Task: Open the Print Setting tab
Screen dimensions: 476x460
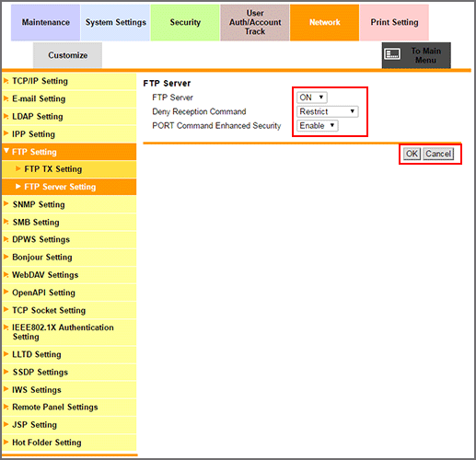Action: click(394, 22)
